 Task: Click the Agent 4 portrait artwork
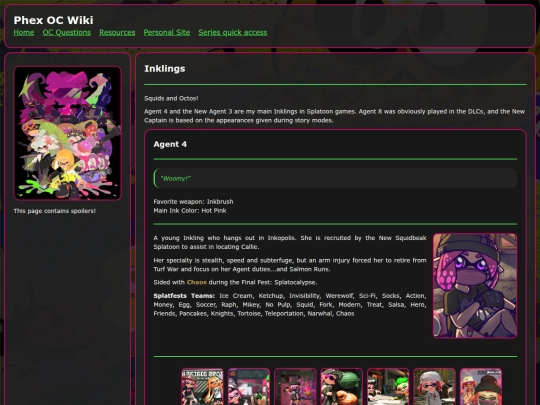[475, 286]
